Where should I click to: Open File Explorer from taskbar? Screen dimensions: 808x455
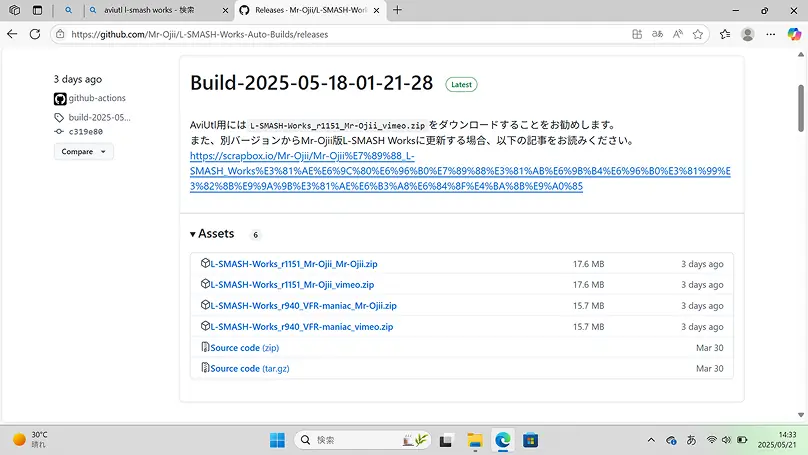(x=475, y=441)
